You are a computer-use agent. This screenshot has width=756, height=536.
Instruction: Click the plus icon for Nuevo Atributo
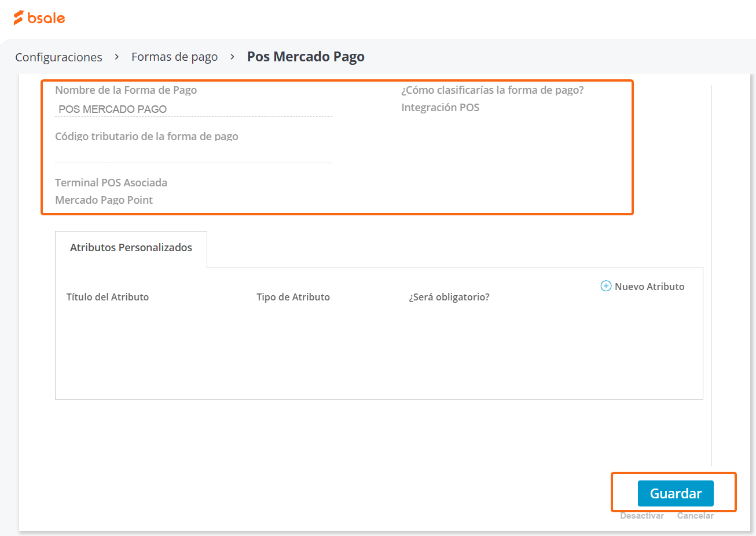click(x=606, y=286)
